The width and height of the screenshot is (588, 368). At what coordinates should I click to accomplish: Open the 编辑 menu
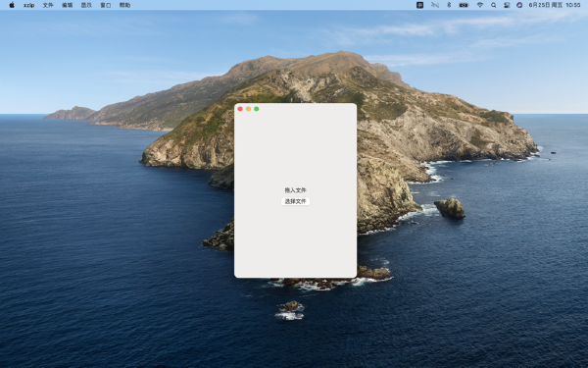(67, 5)
